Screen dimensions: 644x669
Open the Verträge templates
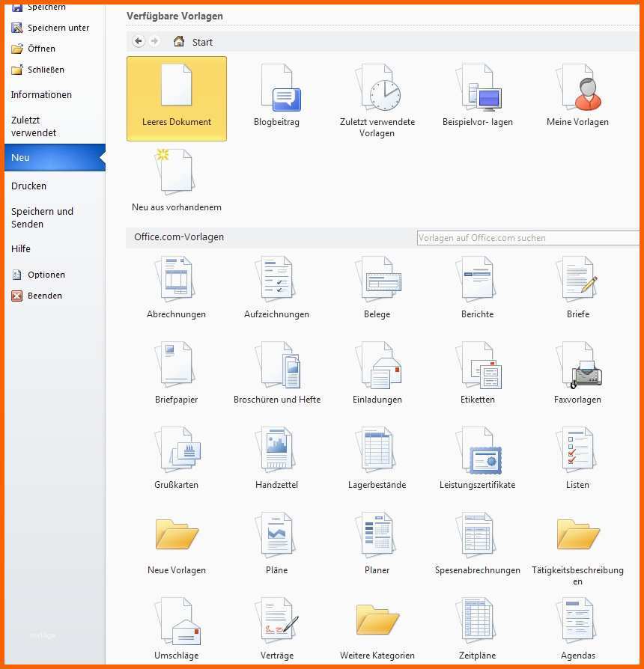[x=277, y=629]
